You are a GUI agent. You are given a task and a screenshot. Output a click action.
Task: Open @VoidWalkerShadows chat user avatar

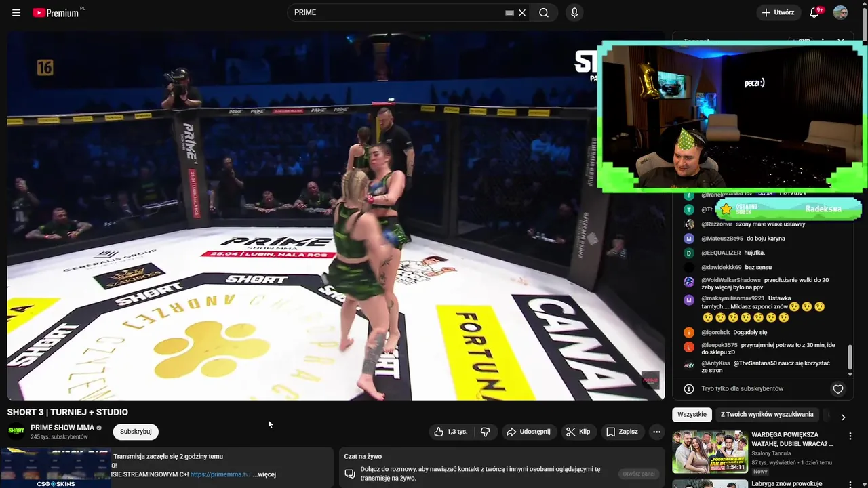[689, 282]
